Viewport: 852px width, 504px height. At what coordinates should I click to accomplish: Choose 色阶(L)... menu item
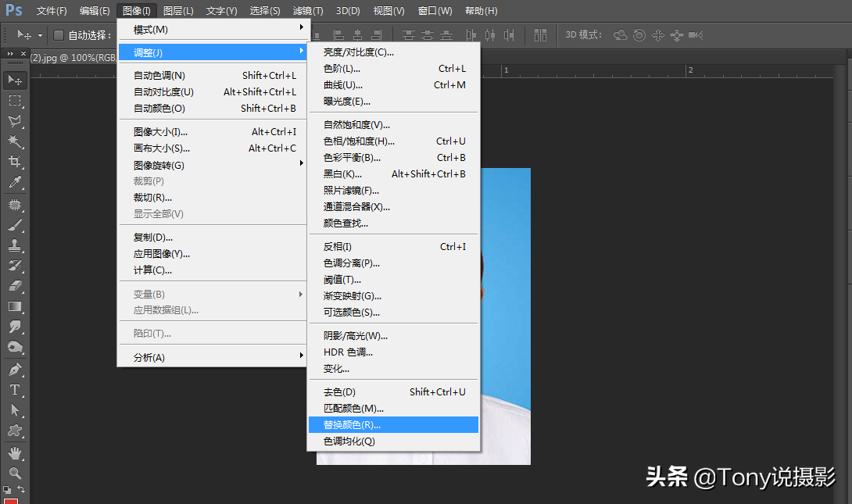pos(393,69)
